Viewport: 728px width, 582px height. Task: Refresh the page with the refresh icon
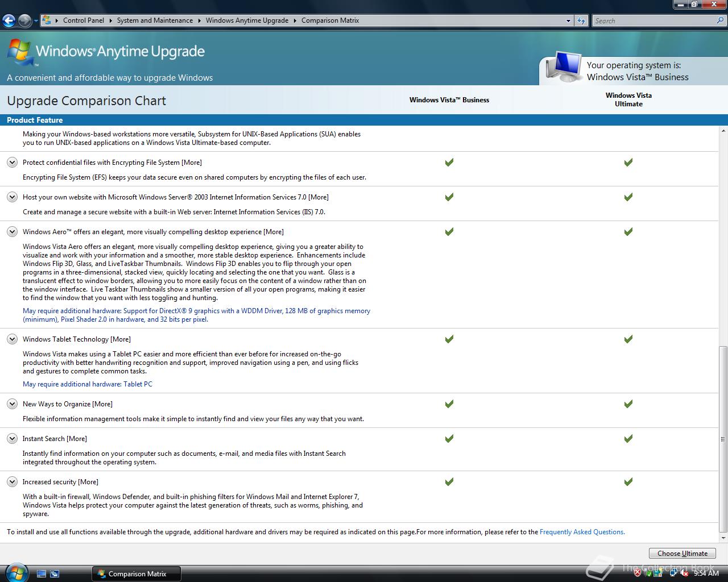tap(581, 20)
